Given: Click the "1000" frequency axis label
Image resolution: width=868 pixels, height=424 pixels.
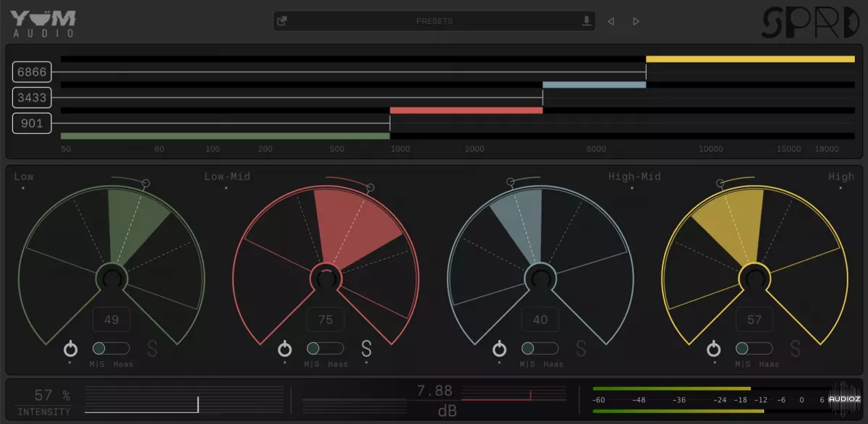Looking at the screenshot, I should click(400, 149).
